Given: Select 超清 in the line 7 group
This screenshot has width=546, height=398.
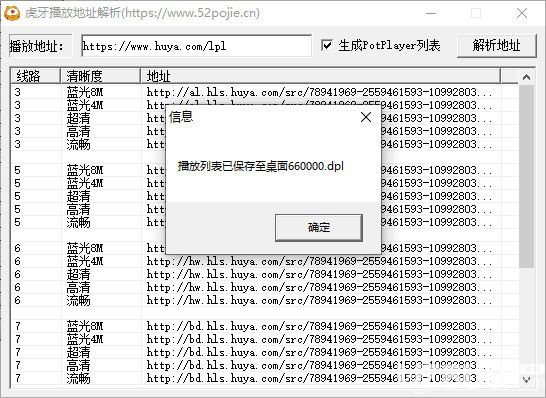Looking at the screenshot, I should pos(78,353).
